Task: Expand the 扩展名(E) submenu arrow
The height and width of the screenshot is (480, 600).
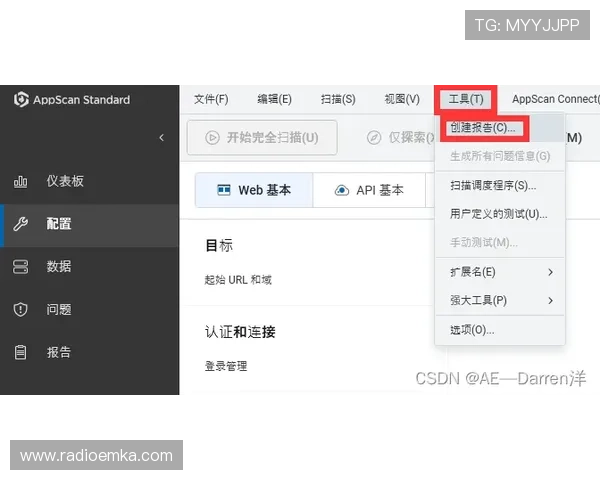Action: click(x=550, y=272)
